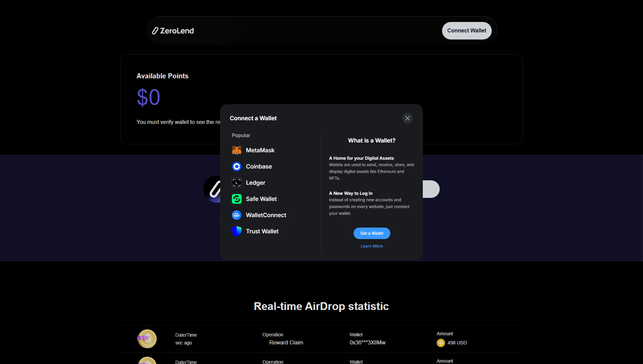Close the Connect a Wallet dialog
This screenshot has width=643, height=364.
tap(408, 118)
